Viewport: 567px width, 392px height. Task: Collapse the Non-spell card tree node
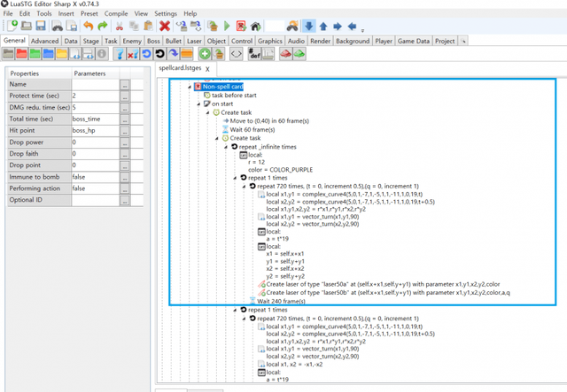pyautogui.click(x=189, y=87)
